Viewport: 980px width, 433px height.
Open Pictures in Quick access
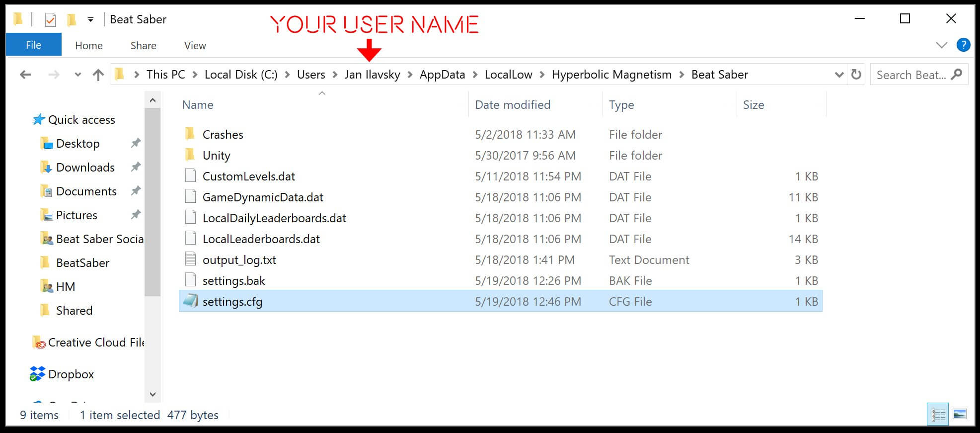pos(76,215)
